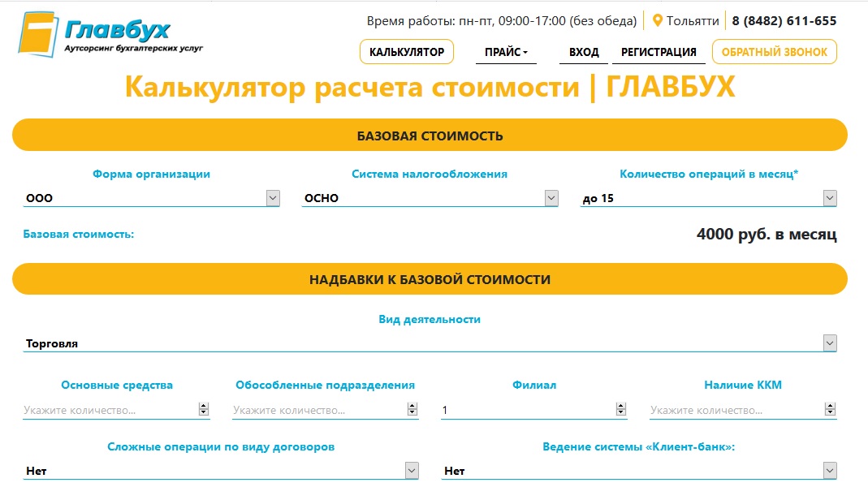Open the КАЛЬКУЛЯТОР page button
Screen dimensions: 868x487
pyautogui.click(x=407, y=51)
